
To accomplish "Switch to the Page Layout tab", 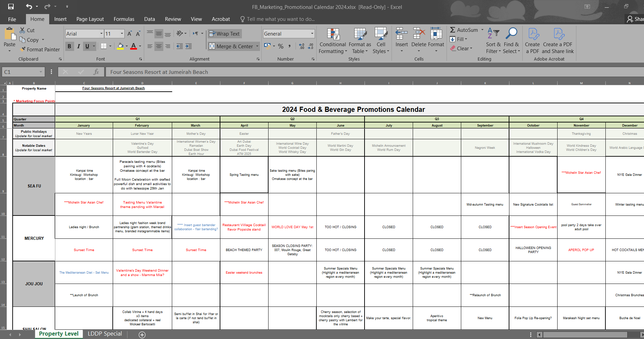I will [x=90, y=19].
